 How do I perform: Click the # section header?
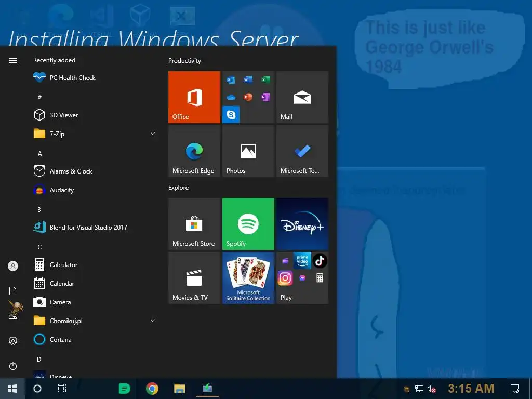point(39,97)
